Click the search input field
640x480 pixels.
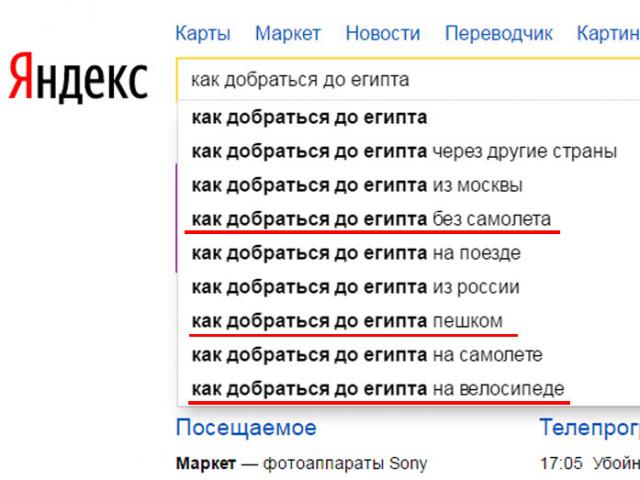pos(400,79)
